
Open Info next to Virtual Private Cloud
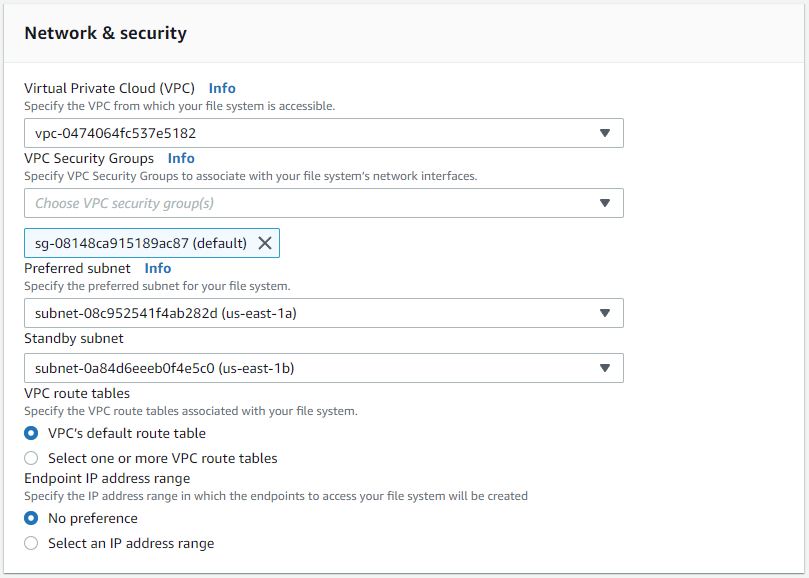point(222,88)
